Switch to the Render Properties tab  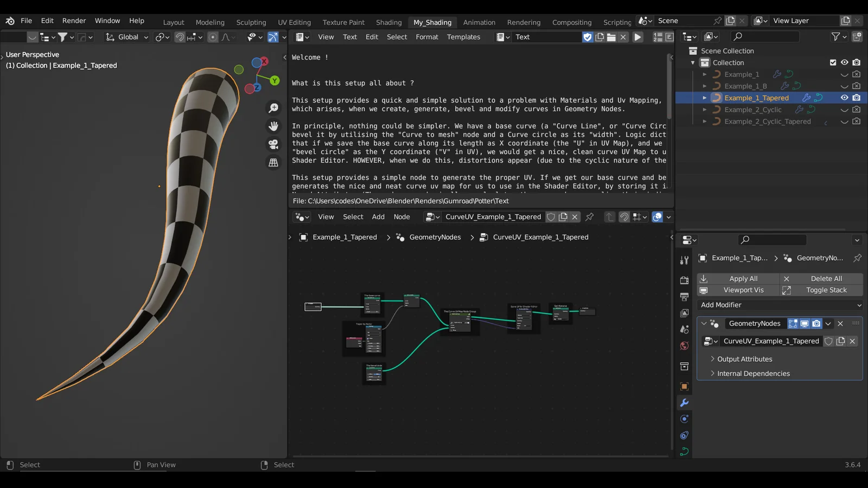(x=684, y=279)
